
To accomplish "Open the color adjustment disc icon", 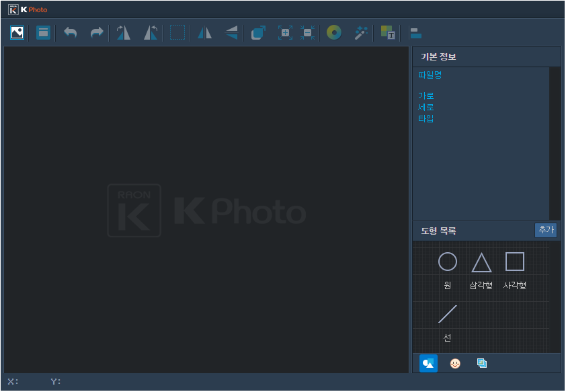I will [x=334, y=33].
